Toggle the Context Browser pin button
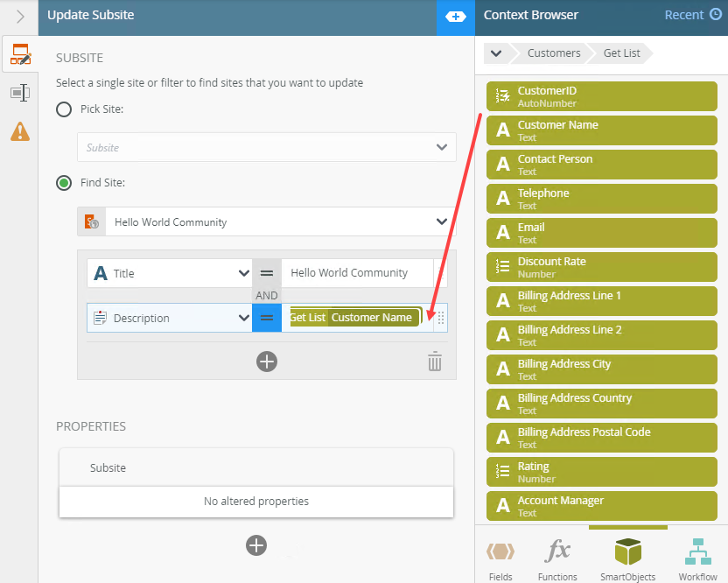The width and height of the screenshot is (728, 583). [455, 17]
